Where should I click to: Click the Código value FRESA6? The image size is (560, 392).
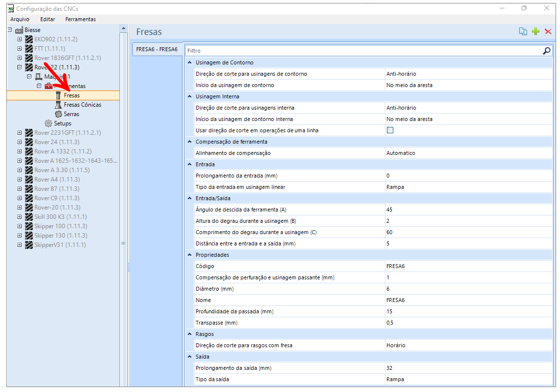(469, 266)
